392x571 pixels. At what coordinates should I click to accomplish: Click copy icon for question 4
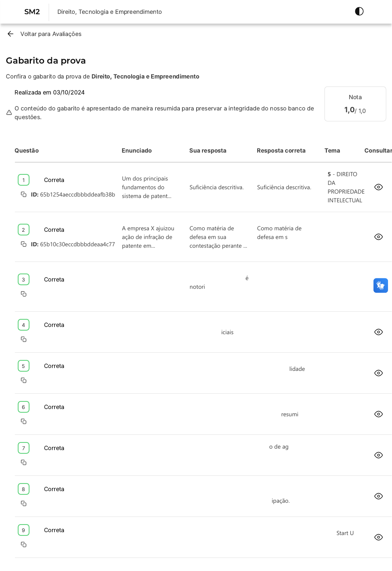24,339
